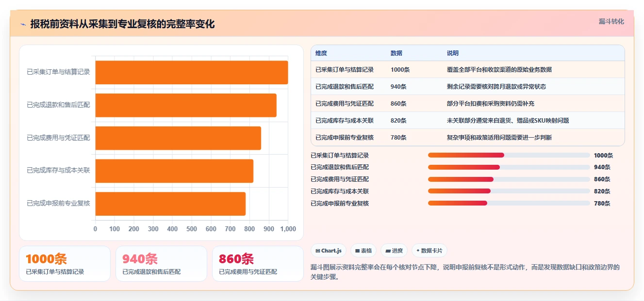
Task: Click chart y-axis label 已采集订单与结算记录
Action: (58, 72)
